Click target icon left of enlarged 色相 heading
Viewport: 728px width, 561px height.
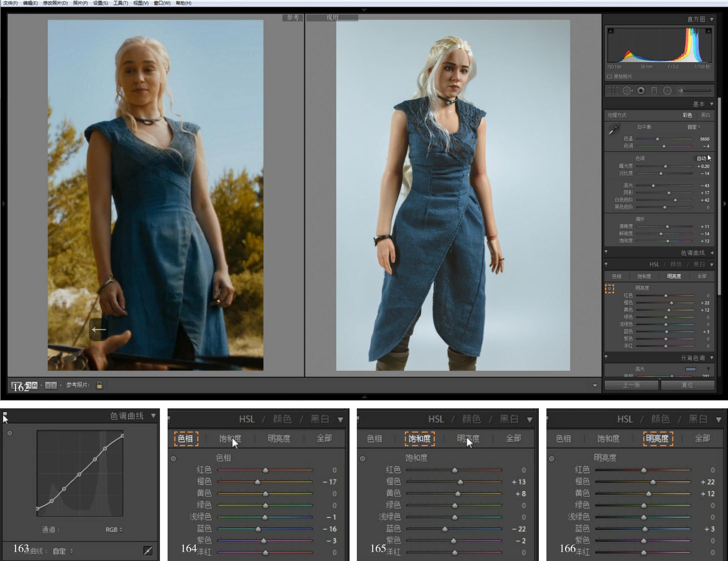click(x=173, y=459)
